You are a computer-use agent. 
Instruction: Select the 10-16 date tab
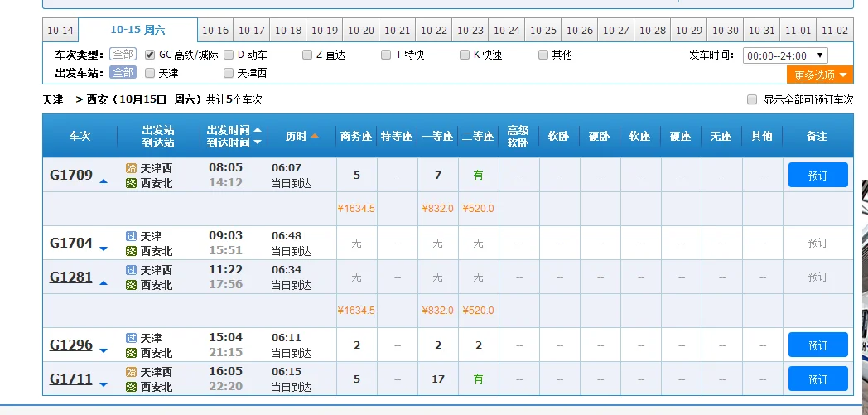click(x=215, y=31)
